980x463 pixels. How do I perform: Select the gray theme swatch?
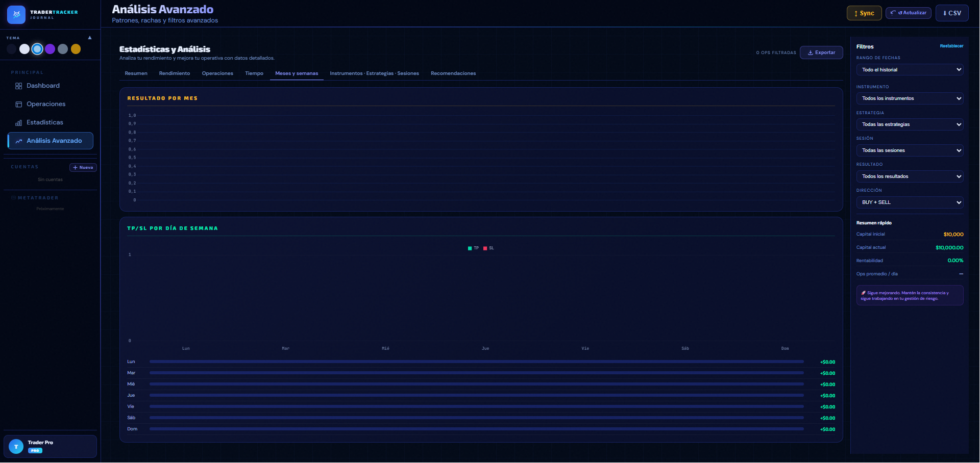[63, 49]
